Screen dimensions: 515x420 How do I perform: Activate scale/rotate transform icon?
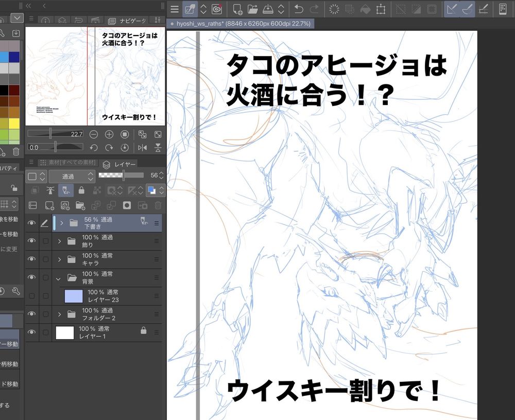pyautogui.click(x=381, y=9)
